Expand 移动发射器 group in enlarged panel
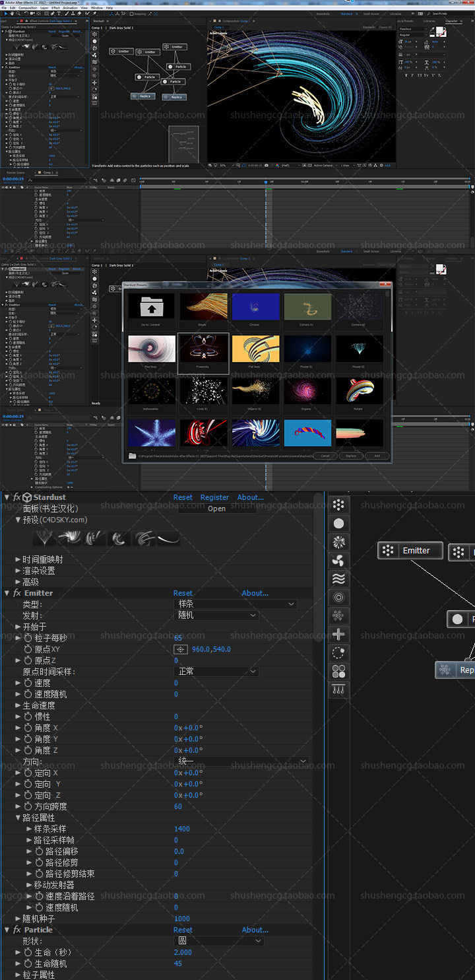 point(29,885)
